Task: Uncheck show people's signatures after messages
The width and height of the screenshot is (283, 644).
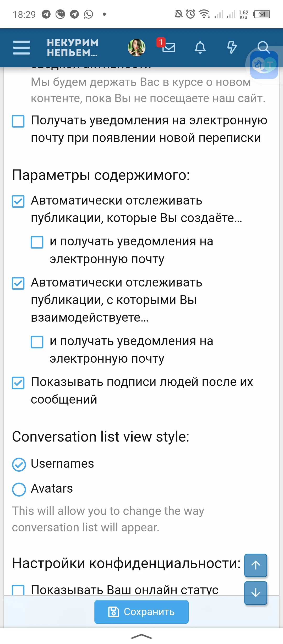Action: click(18, 383)
